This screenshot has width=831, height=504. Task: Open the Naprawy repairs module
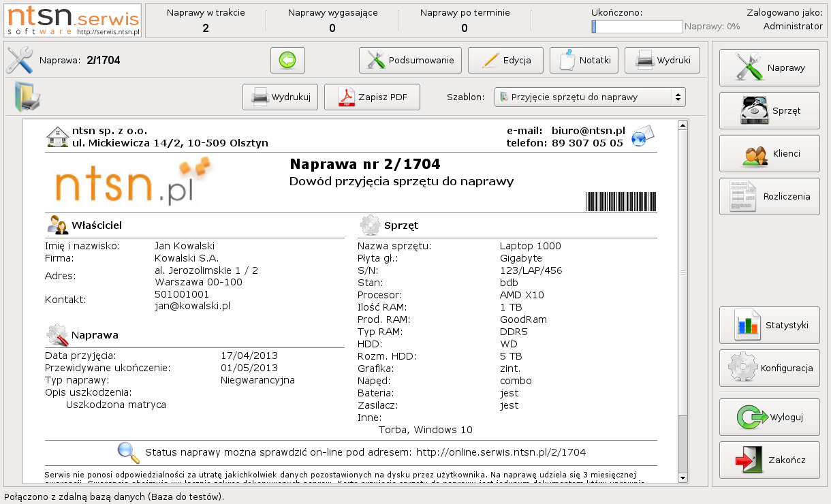[x=769, y=67]
